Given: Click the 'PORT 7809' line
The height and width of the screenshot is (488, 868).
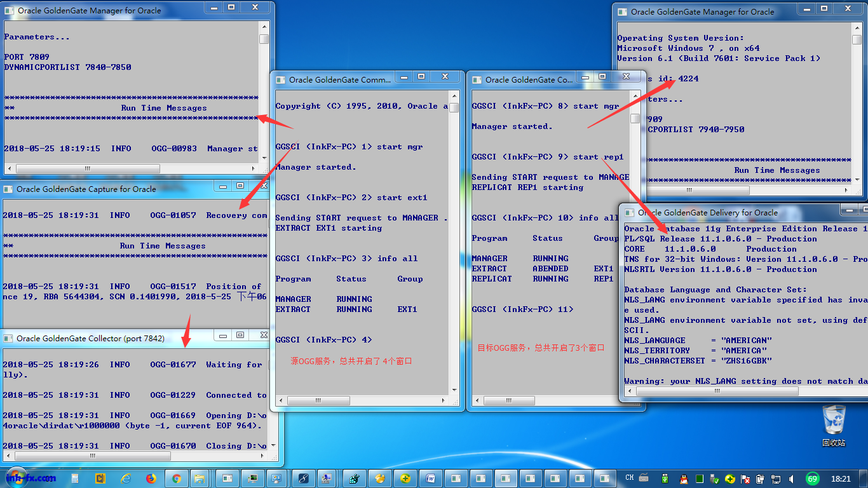Looking at the screenshot, I should point(27,57).
